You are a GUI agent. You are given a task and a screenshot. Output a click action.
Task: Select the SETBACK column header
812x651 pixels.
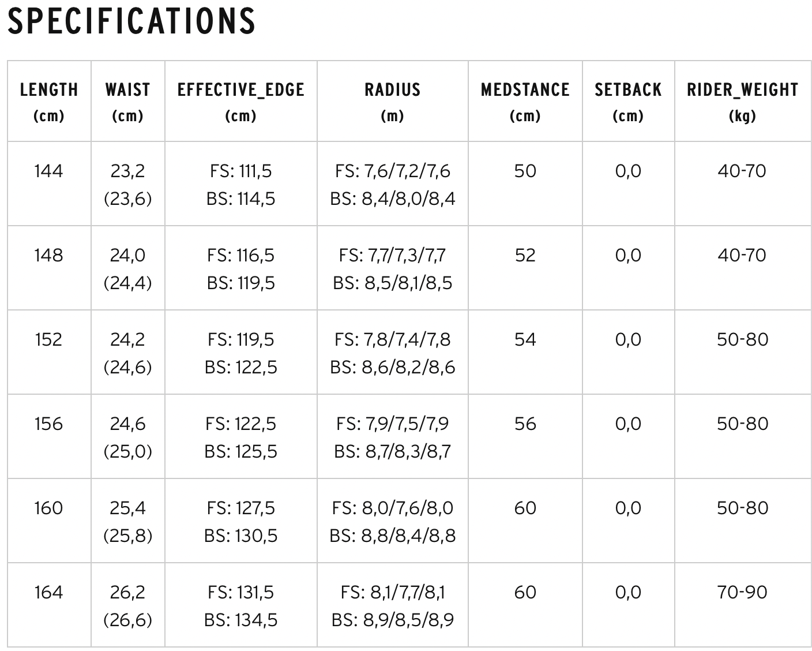pyautogui.click(x=629, y=102)
